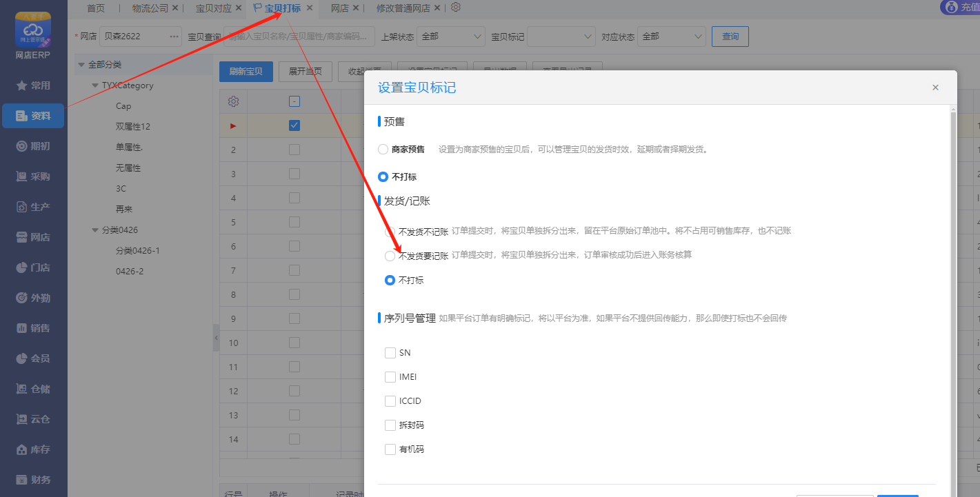Open the 对应状态 dropdown
980x497 pixels.
(672, 37)
